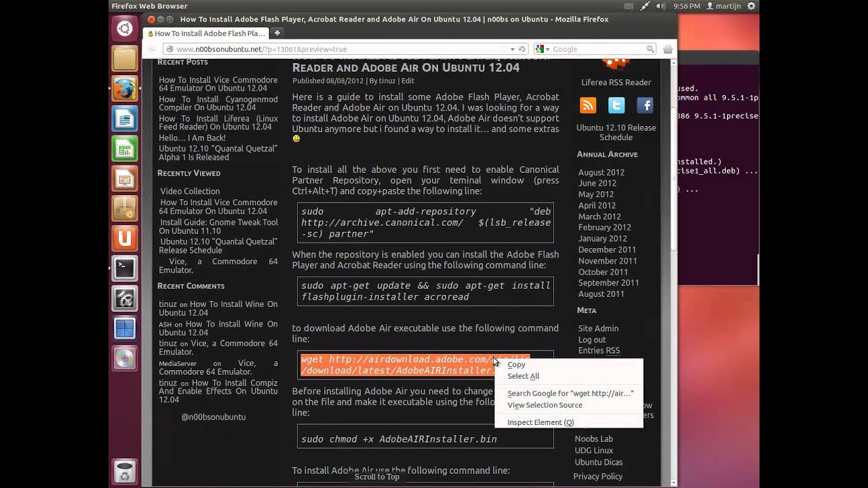Open How To Install Cyanogenmod Compiler post

[218, 103]
